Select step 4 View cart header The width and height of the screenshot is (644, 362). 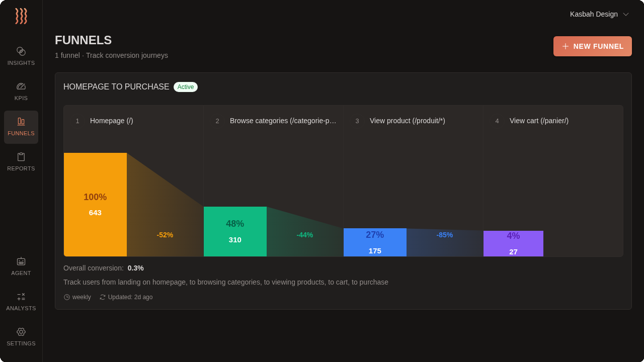(553, 121)
